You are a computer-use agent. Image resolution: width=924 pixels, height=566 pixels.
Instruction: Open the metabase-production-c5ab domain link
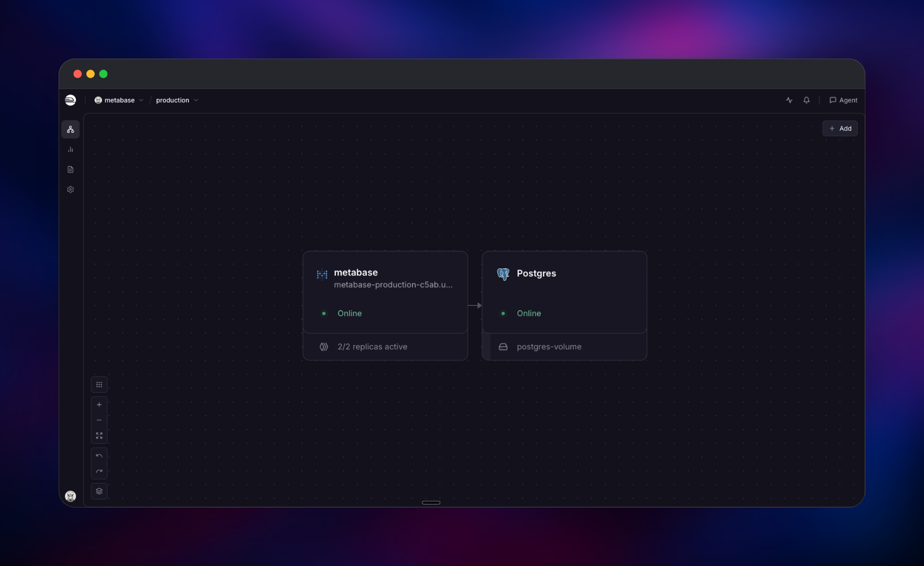pyautogui.click(x=393, y=285)
